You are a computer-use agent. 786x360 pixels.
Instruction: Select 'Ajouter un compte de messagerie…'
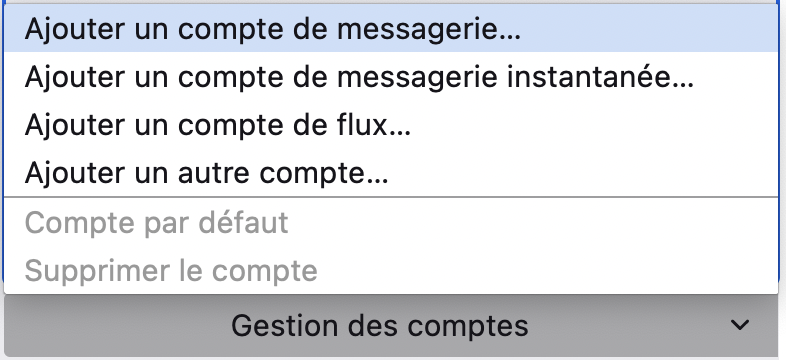tap(390, 29)
